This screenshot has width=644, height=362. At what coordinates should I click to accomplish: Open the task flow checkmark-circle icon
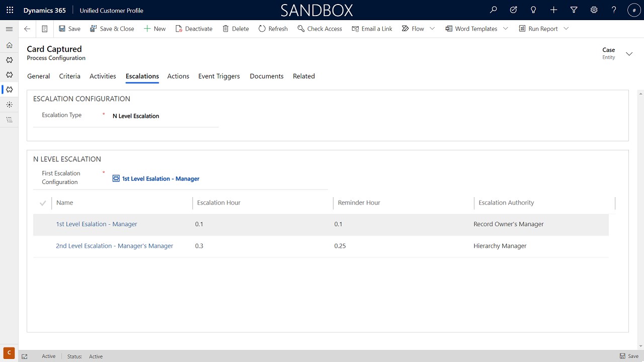click(514, 10)
